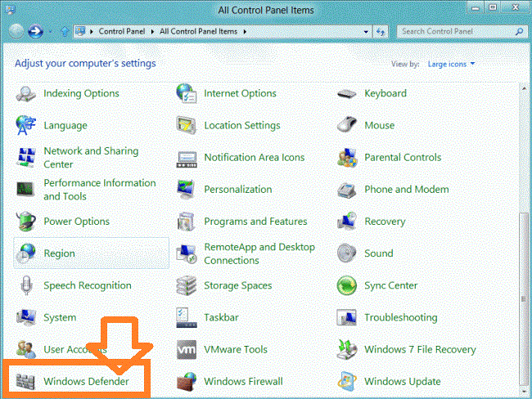This screenshot has height=399, width=532.
Task: Open the Recovery icon
Action: point(346,221)
